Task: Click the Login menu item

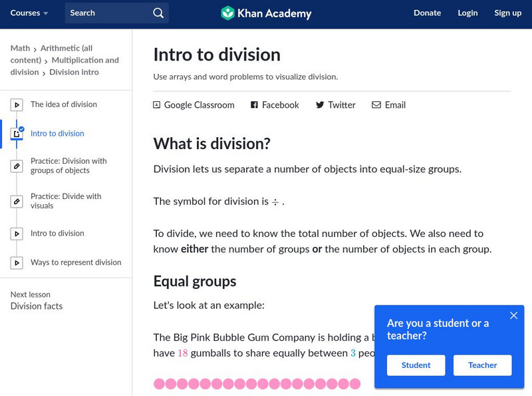Action: (x=467, y=13)
